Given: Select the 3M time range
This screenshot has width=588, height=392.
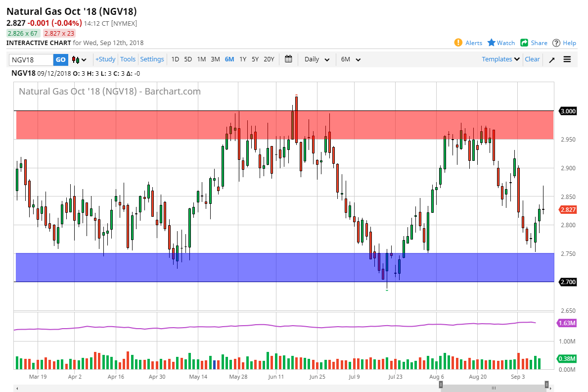Looking at the screenshot, I should 215,59.
